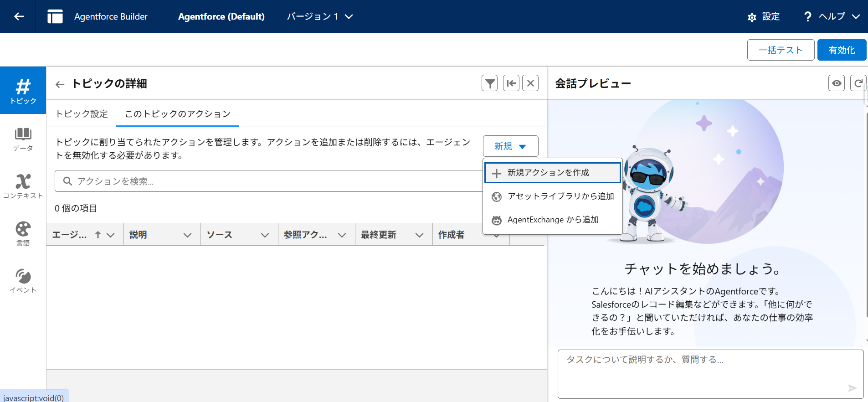Click the 一括テスト button
This screenshot has height=402, width=868.
point(781,50)
